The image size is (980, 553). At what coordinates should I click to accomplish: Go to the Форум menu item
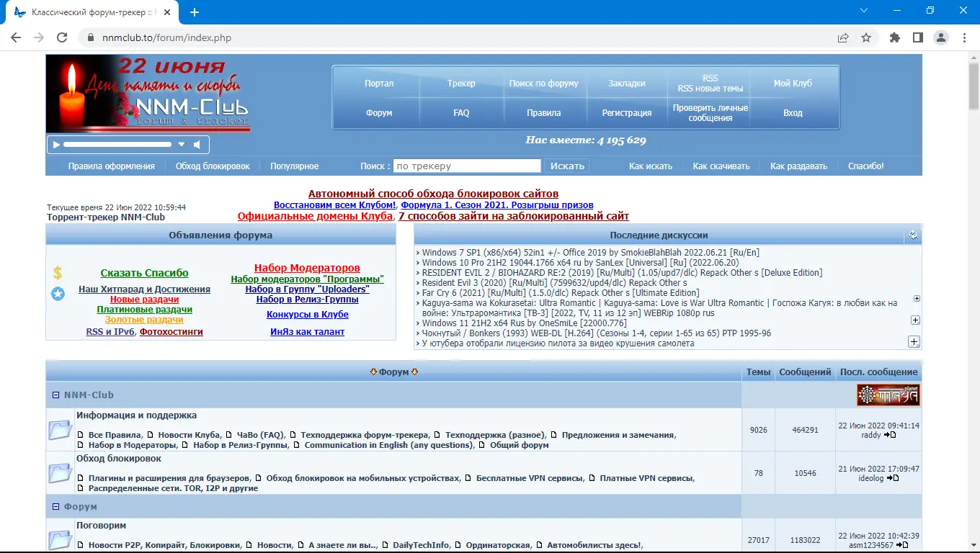pos(379,113)
